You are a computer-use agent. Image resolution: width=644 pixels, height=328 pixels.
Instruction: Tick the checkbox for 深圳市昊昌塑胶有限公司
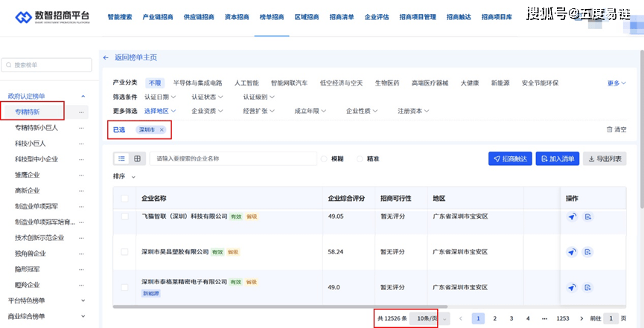tap(125, 252)
